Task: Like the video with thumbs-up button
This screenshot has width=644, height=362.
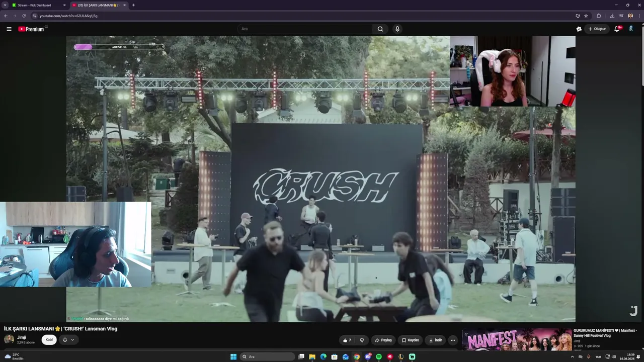Action: [347, 340]
